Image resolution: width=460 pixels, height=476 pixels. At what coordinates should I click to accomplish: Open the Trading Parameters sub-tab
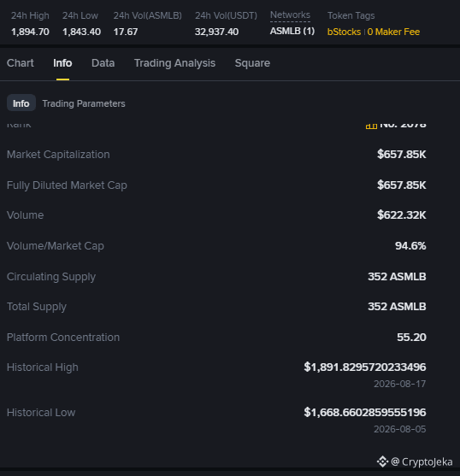coord(84,103)
